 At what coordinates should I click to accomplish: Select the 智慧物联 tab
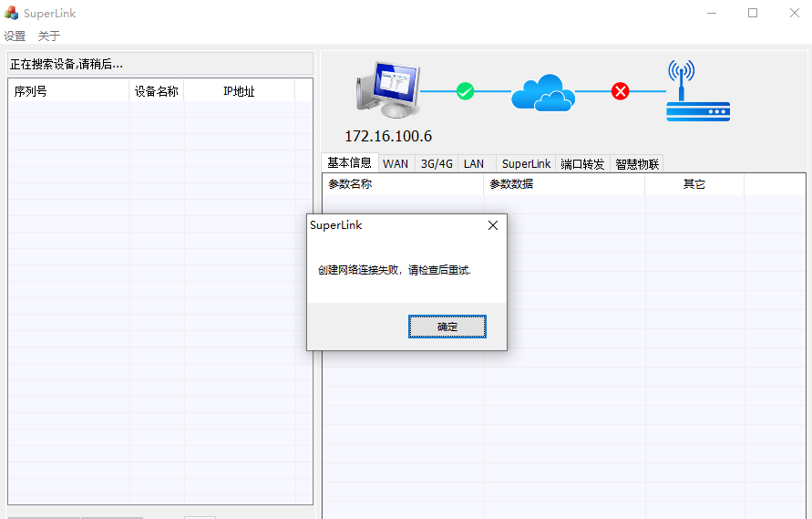point(637,164)
